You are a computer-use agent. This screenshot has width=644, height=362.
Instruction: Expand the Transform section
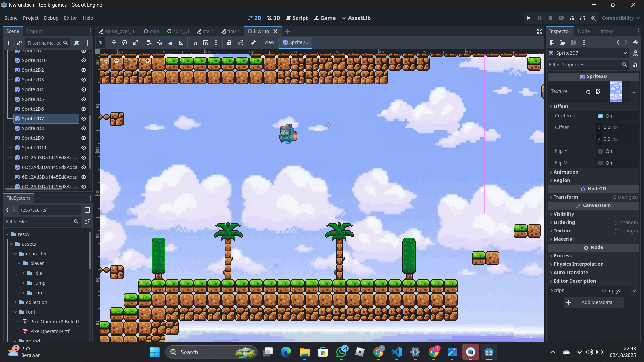click(x=566, y=197)
